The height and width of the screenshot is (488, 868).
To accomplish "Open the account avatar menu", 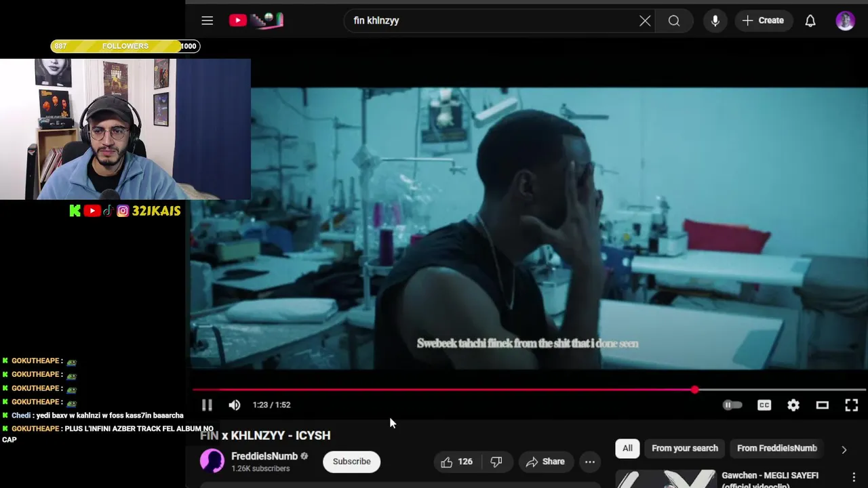I will pyautogui.click(x=845, y=20).
